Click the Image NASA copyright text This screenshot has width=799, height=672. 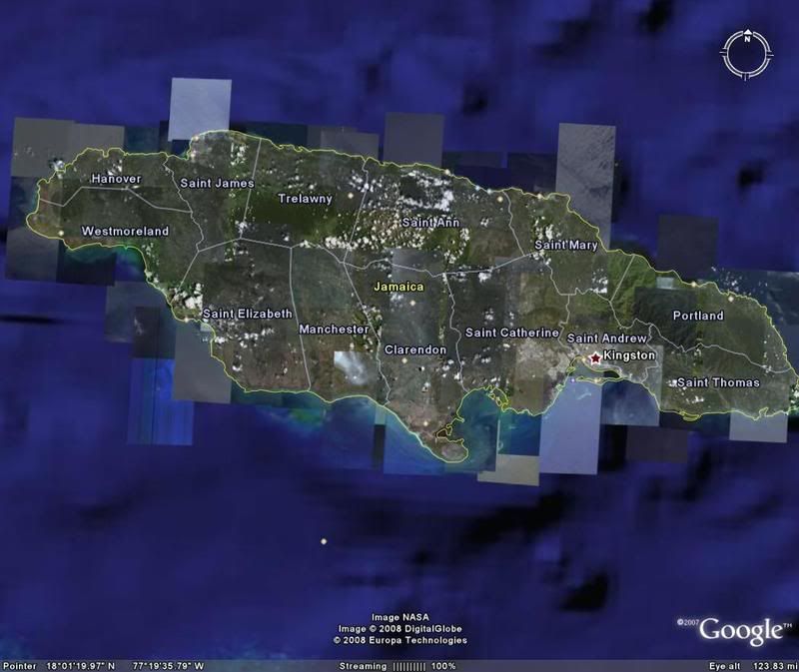(399, 617)
